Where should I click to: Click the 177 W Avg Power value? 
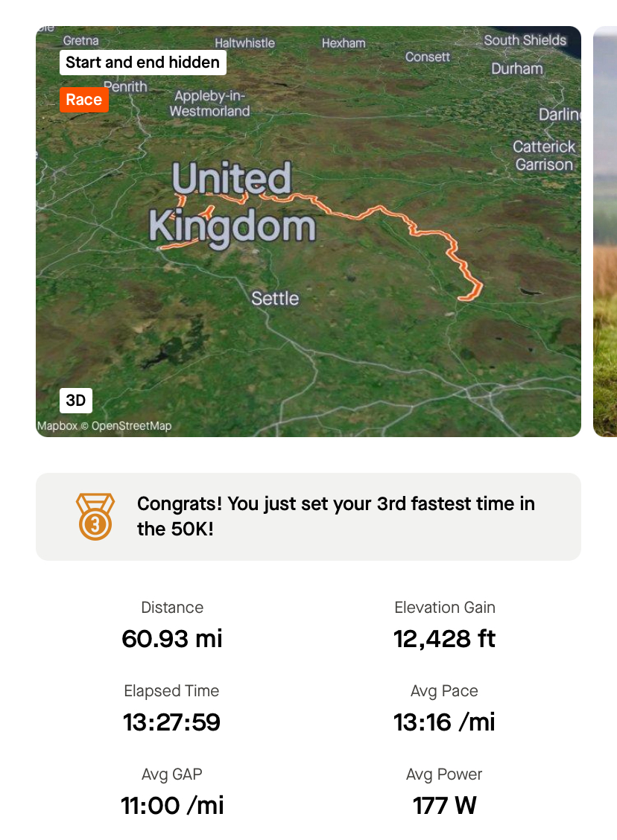point(444,806)
